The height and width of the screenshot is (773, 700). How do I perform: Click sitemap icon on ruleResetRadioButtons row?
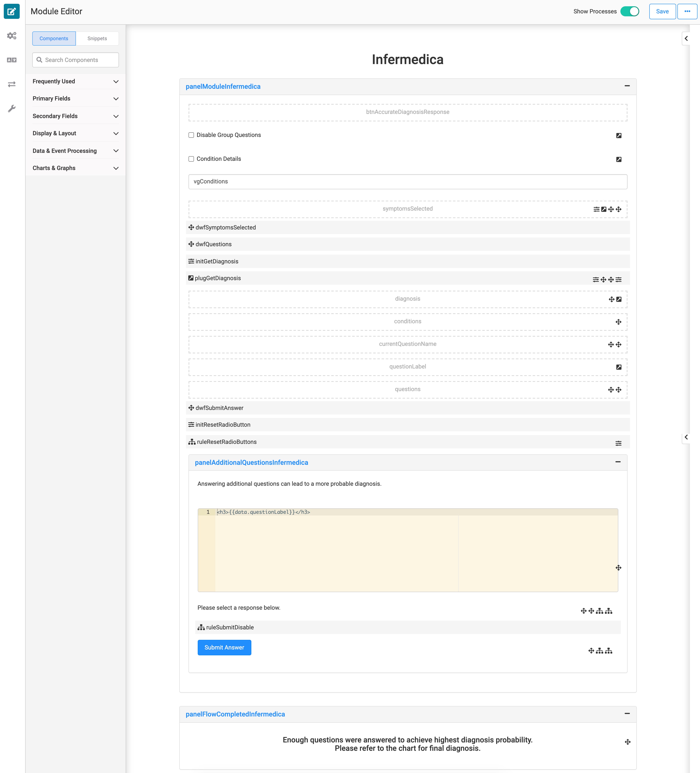coord(192,442)
